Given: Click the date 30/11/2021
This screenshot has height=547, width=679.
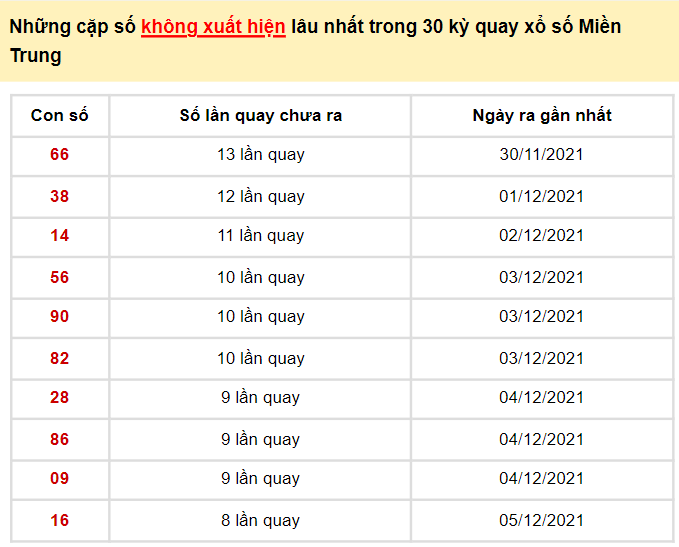Looking at the screenshot, I should (541, 155).
